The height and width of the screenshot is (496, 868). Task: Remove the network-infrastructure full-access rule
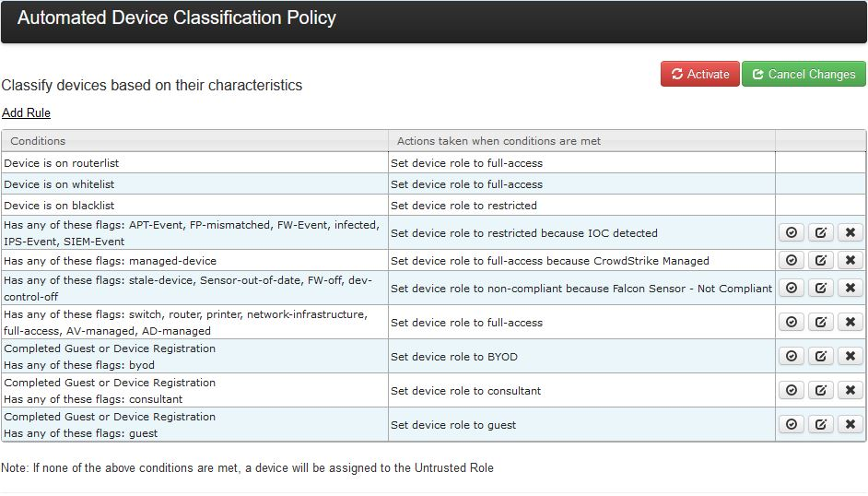850,323
